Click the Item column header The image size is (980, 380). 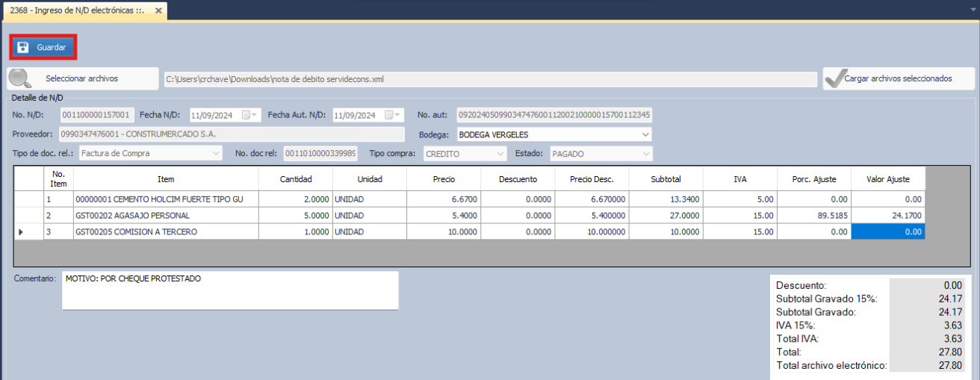[x=166, y=179]
